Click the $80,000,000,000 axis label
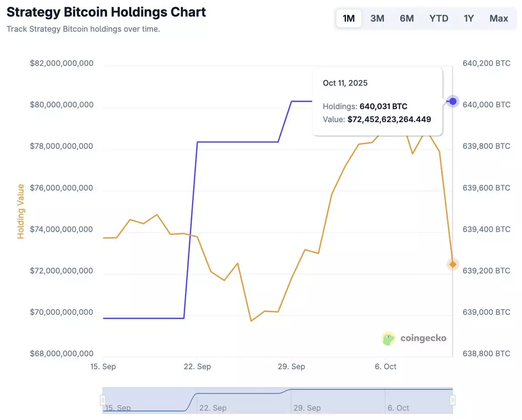Image resolution: width=522 pixels, height=420 pixels. 61,105
